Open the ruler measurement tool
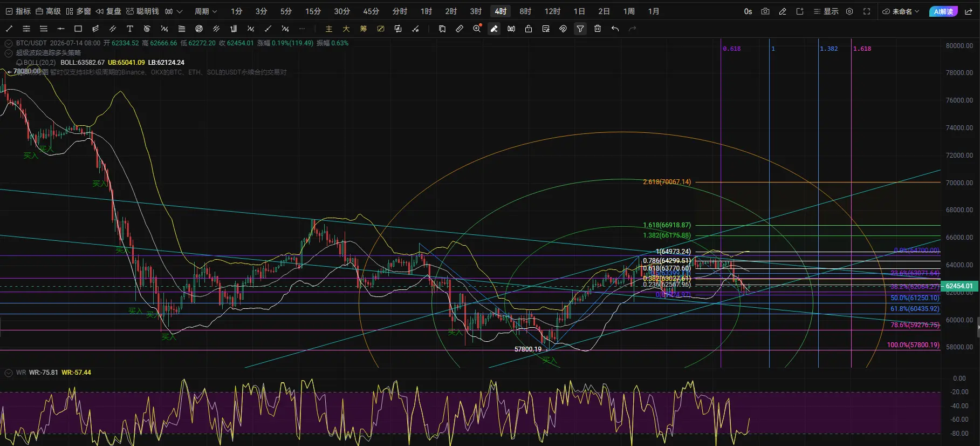Image resolution: width=980 pixels, height=446 pixels. click(460, 29)
